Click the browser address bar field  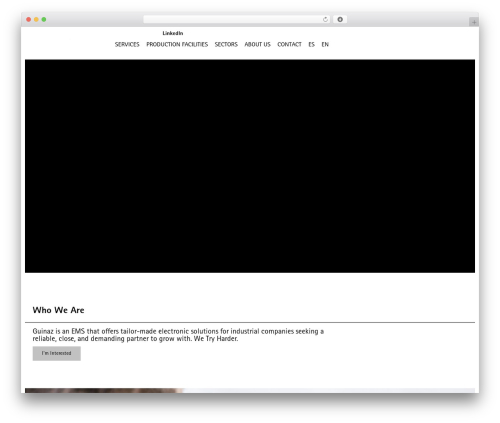[237, 20]
